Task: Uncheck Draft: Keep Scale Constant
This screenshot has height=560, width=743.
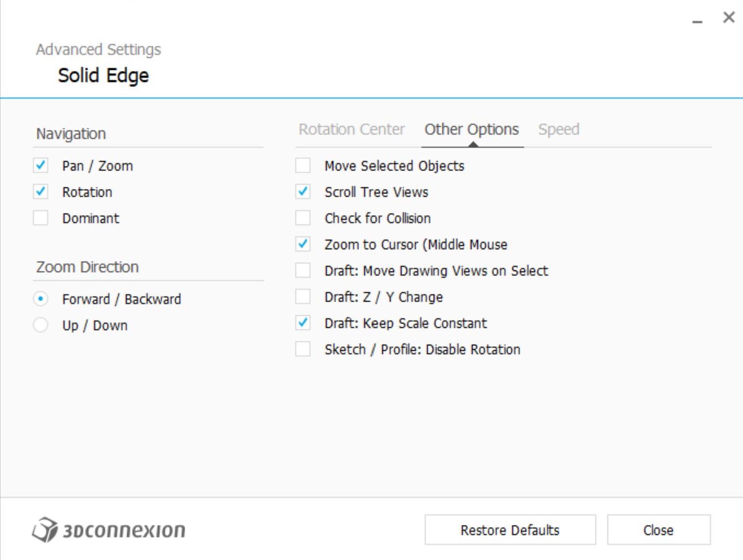Action: pos(303,323)
